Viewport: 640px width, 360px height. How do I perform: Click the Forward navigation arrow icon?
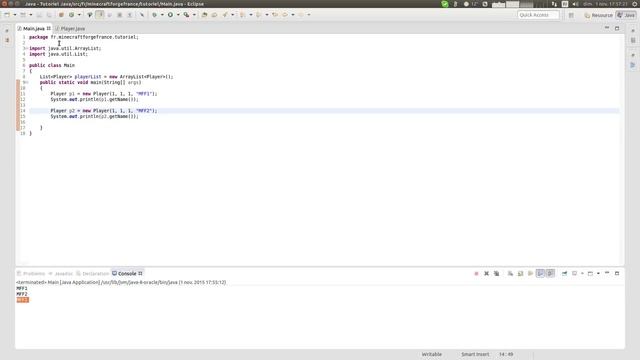pos(301,15)
